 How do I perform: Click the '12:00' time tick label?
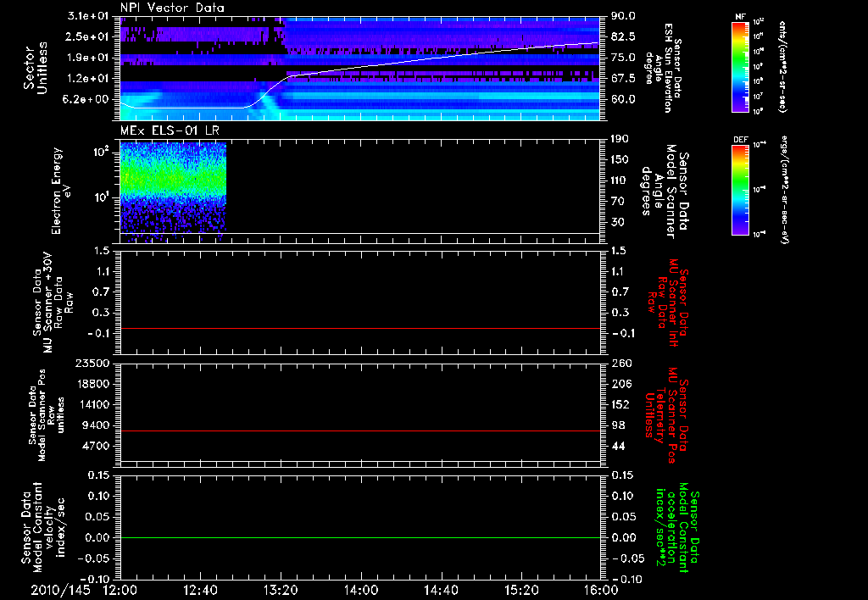click(x=120, y=590)
